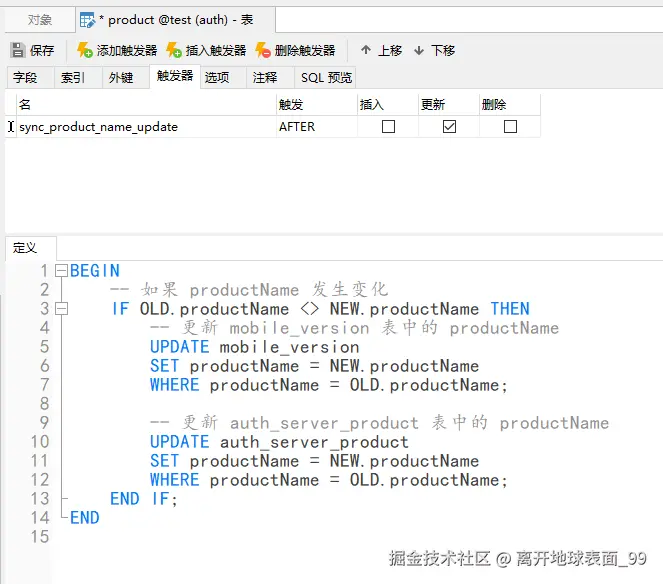Viewport: 663px width, 584px height.
Task: Click the auth_server_product comment on line 9
Action: 380,423
